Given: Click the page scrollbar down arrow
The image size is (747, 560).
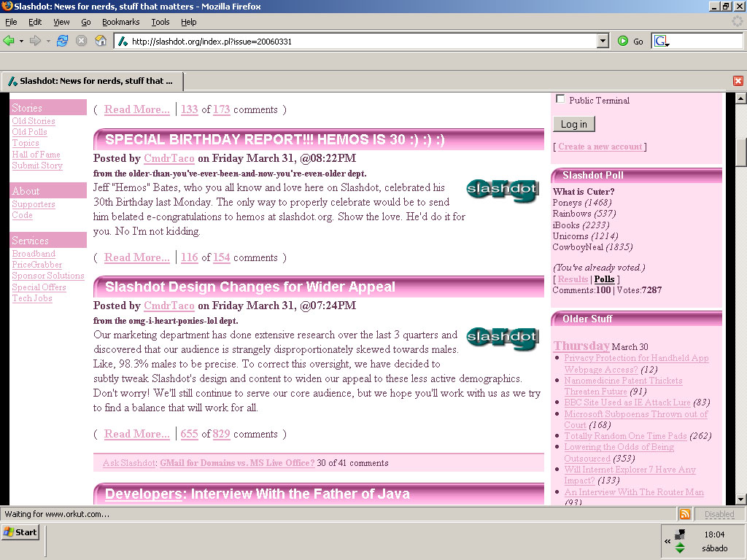Looking at the screenshot, I should click(740, 499).
